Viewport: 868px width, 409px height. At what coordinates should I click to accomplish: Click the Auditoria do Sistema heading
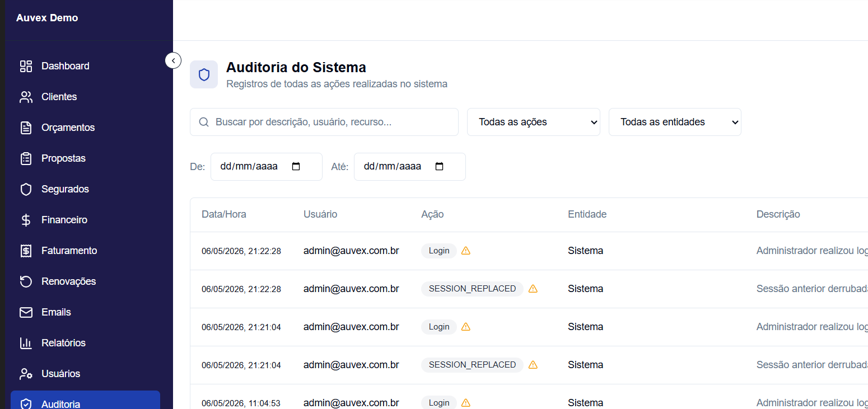click(296, 67)
